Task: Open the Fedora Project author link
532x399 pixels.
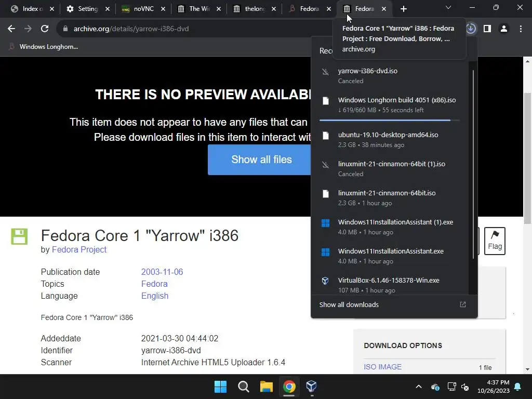Action: click(x=79, y=250)
